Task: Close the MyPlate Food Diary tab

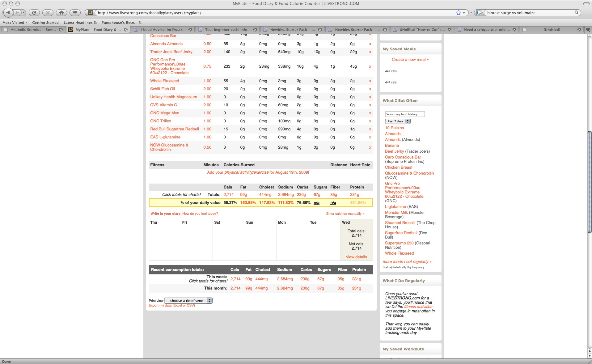Action: click(x=126, y=30)
